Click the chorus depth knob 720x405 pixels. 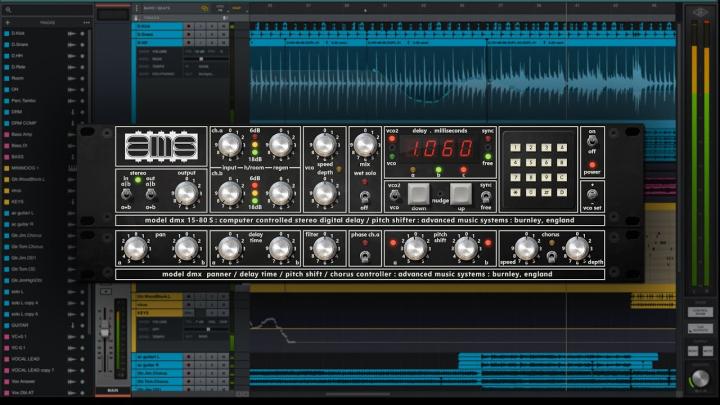click(x=577, y=248)
